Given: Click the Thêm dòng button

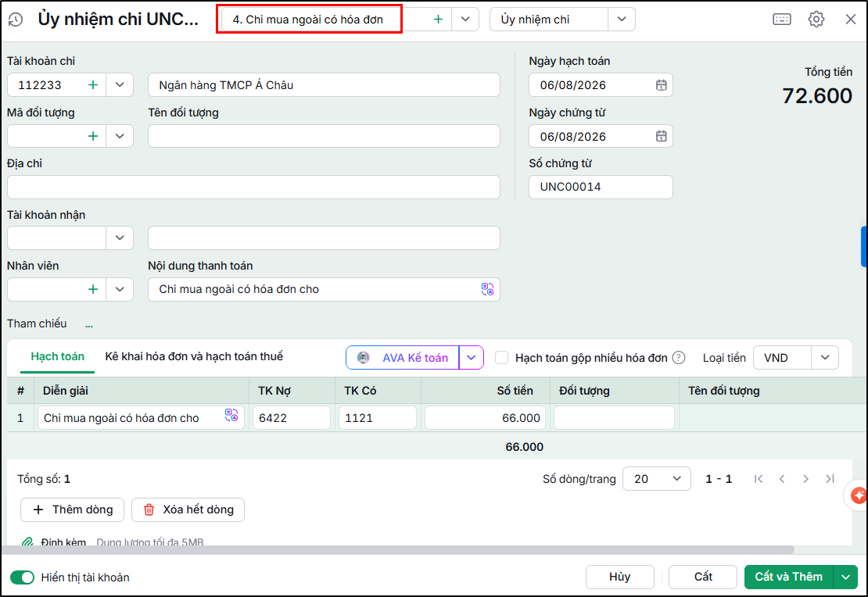Looking at the screenshot, I should tap(73, 510).
